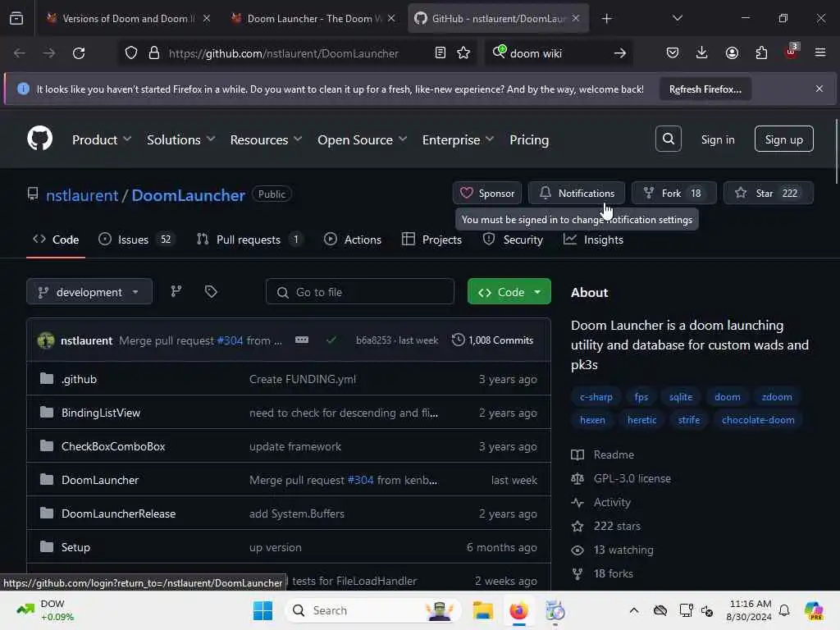Image resolution: width=840 pixels, height=630 pixels.
Task: Click the green commit status checkmark
Action: click(x=331, y=340)
